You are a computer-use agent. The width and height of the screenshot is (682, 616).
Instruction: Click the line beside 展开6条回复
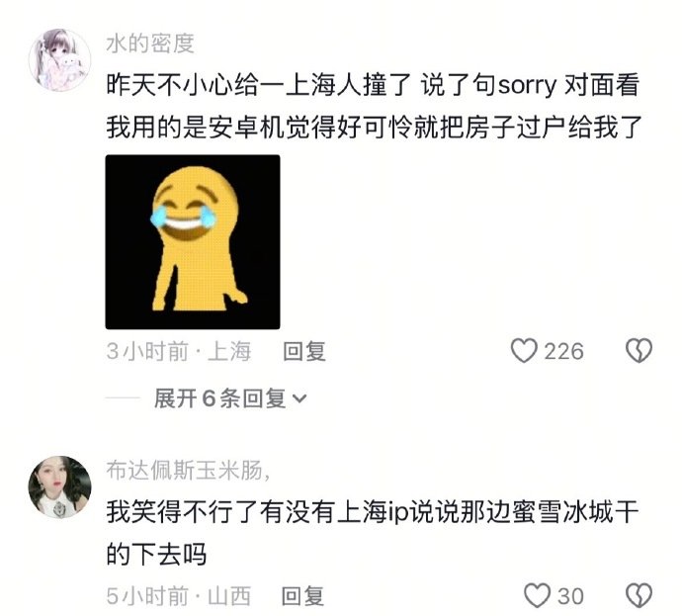click(123, 398)
